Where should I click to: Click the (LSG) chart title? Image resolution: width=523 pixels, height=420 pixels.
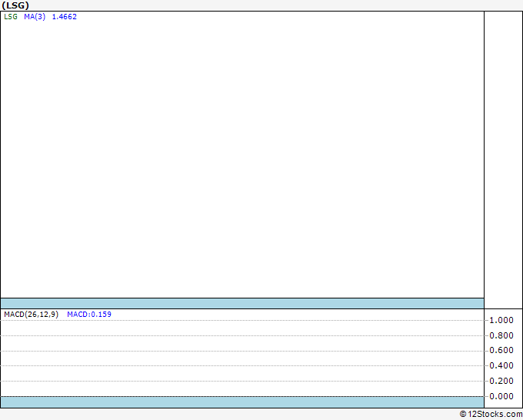point(15,5)
